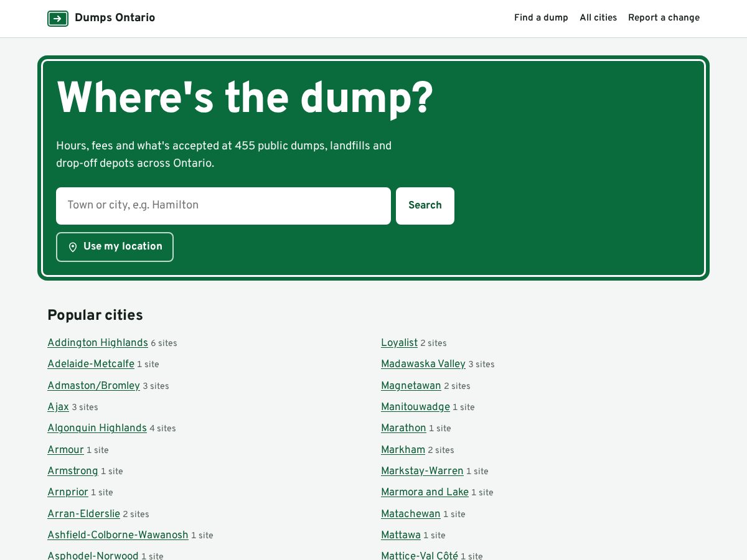Screen dimensions: 747x560
Task: Open the Matachewan city link
Action: [x=411, y=514]
